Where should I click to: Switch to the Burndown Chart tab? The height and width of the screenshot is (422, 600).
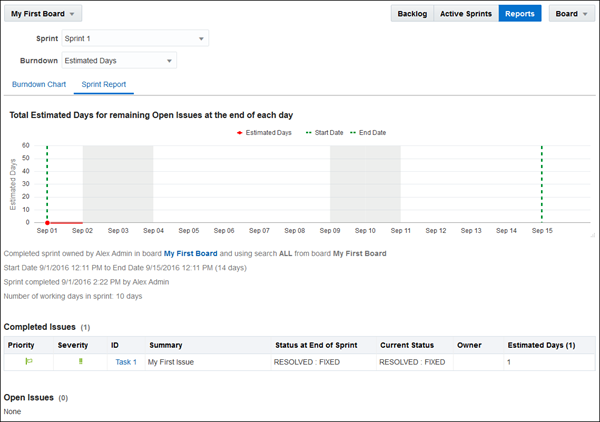[37, 85]
